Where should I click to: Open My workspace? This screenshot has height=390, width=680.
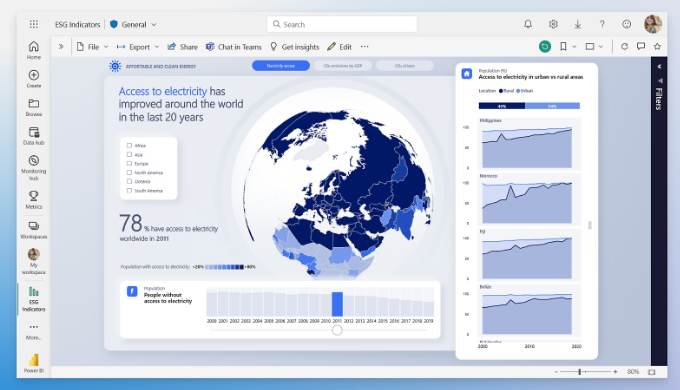[x=33, y=261]
